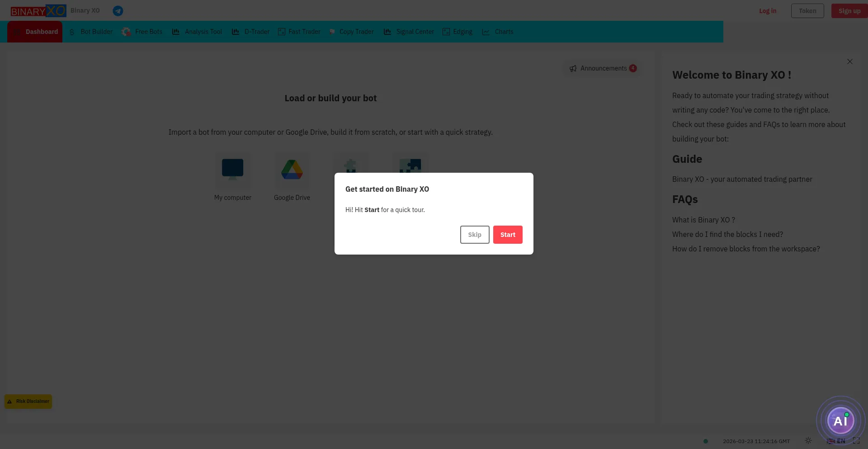Click the GMT server time display
Image resolution: width=868 pixels, height=449 pixels.
756,441
